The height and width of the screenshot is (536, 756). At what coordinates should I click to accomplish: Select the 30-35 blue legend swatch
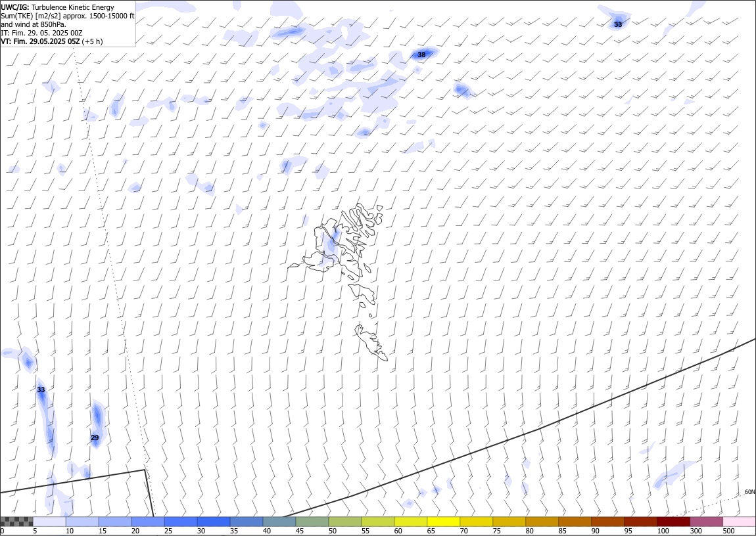tap(214, 522)
